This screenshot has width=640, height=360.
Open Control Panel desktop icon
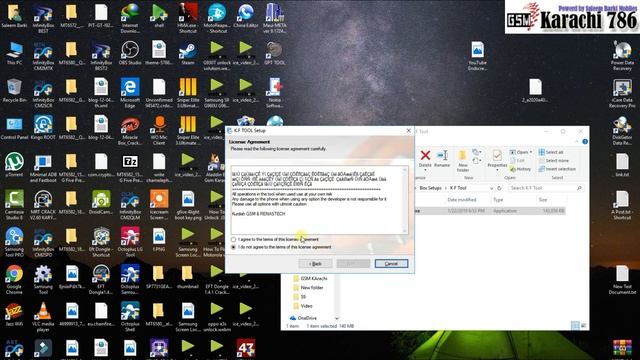tap(14, 129)
